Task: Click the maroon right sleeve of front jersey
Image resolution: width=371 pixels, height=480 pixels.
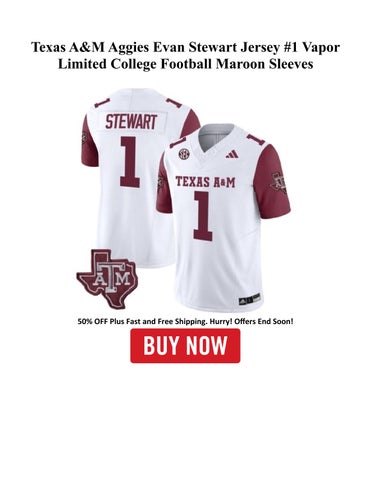Action: (x=271, y=182)
